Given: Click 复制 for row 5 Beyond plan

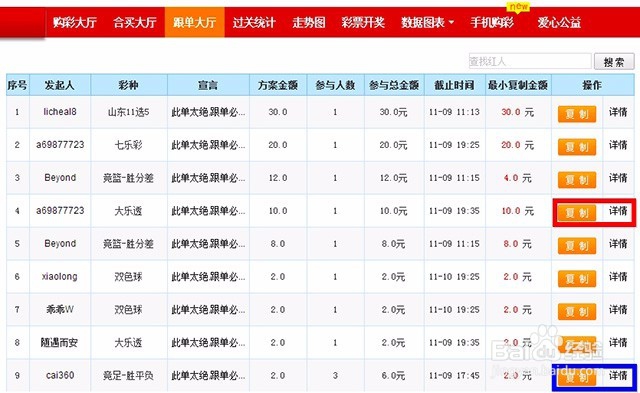Looking at the screenshot, I should 577,246.
